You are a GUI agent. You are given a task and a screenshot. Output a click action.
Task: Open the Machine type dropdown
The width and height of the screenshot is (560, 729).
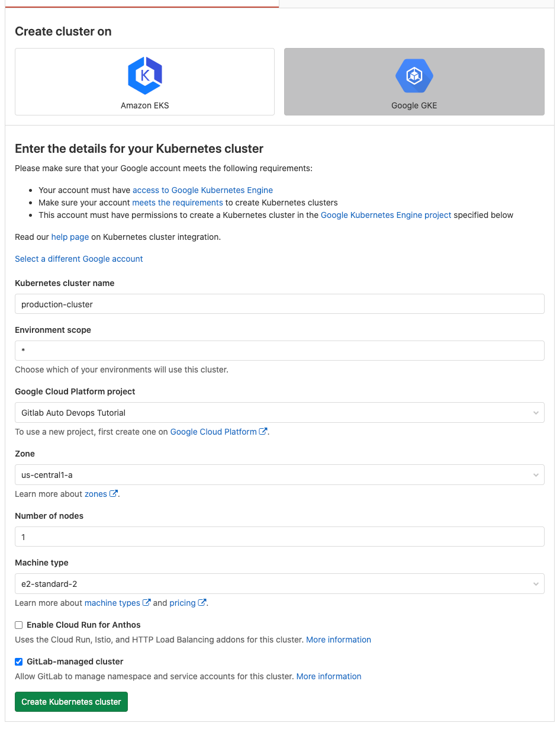click(x=279, y=583)
